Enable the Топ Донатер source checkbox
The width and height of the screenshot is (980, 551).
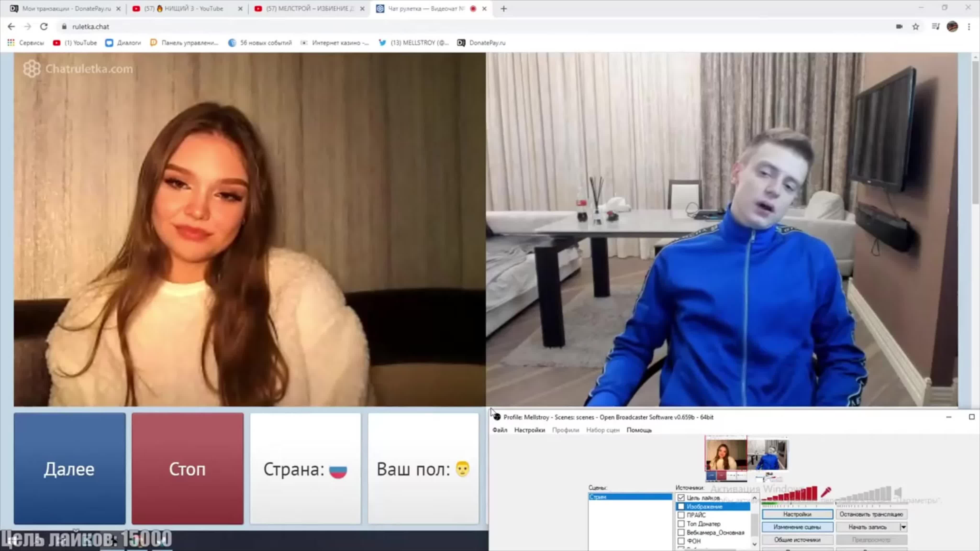(x=681, y=524)
